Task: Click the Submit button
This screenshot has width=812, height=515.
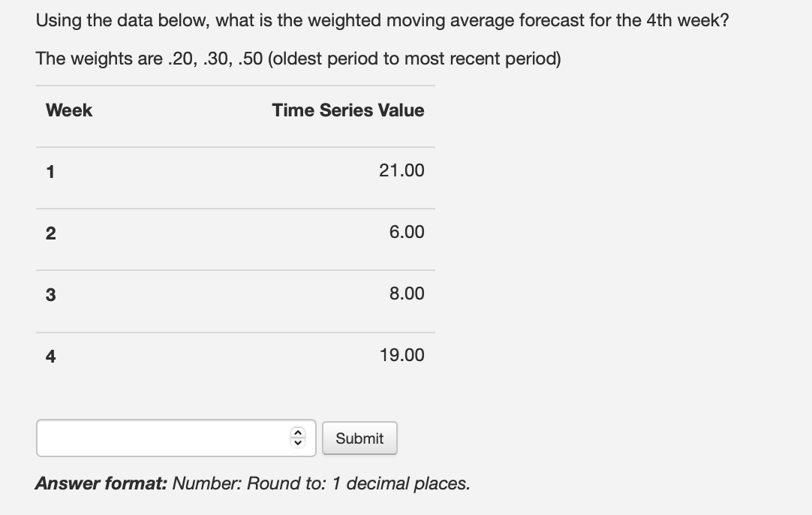Action: (x=359, y=438)
